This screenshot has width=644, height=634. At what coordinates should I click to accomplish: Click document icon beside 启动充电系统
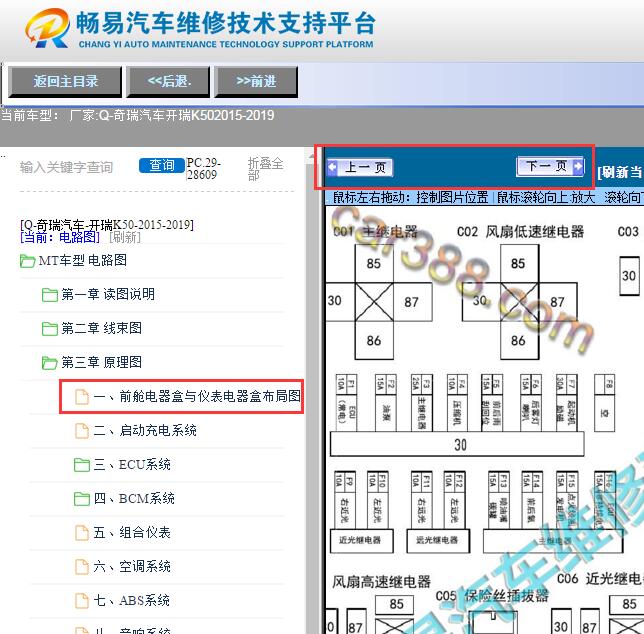[x=82, y=431]
